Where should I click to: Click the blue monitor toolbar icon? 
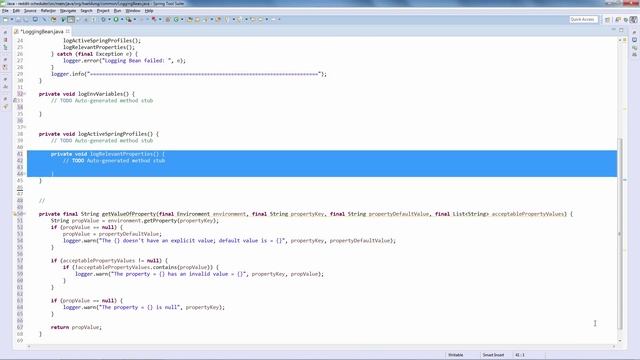coord(35,19)
